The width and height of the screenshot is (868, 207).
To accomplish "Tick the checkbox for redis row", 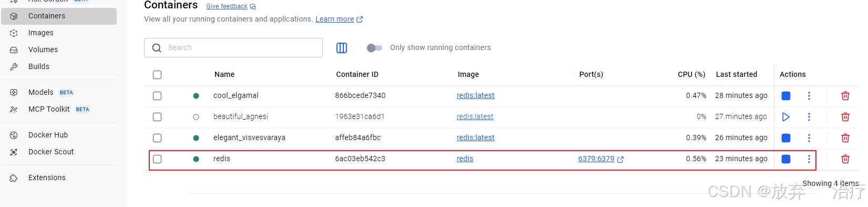I will pyautogui.click(x=157, y=159).
